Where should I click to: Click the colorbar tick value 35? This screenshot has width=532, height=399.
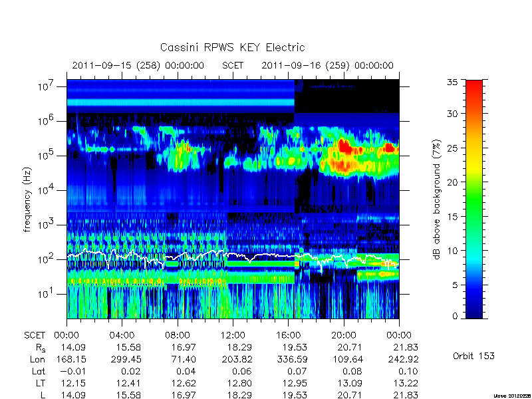(x=453, y=82)
